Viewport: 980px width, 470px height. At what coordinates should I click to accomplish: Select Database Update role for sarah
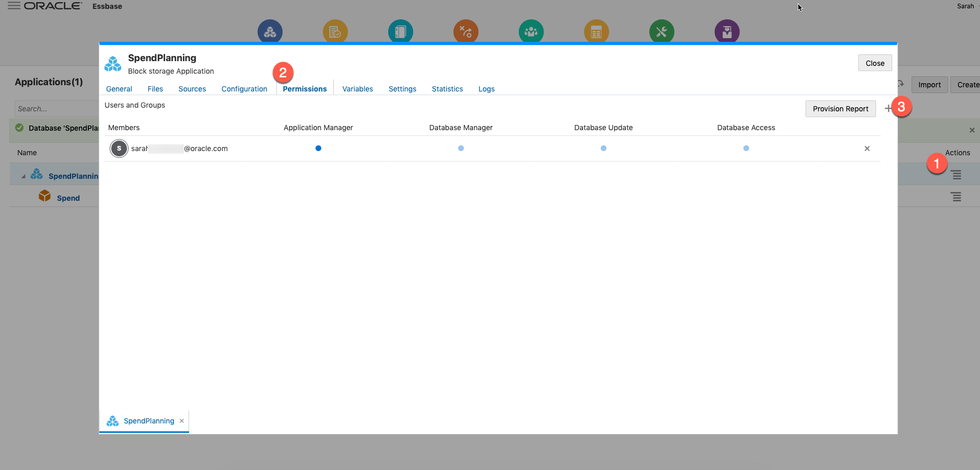pos(603,148)
